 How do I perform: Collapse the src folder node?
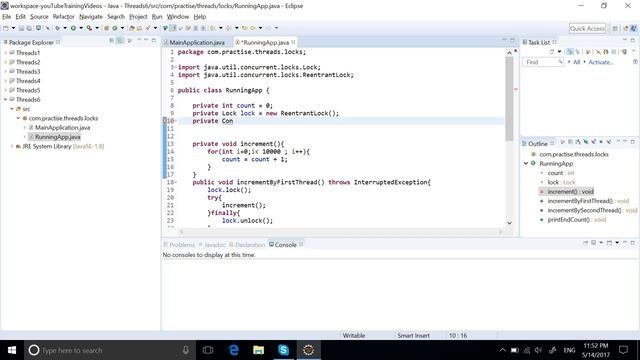tap(12, 109)
